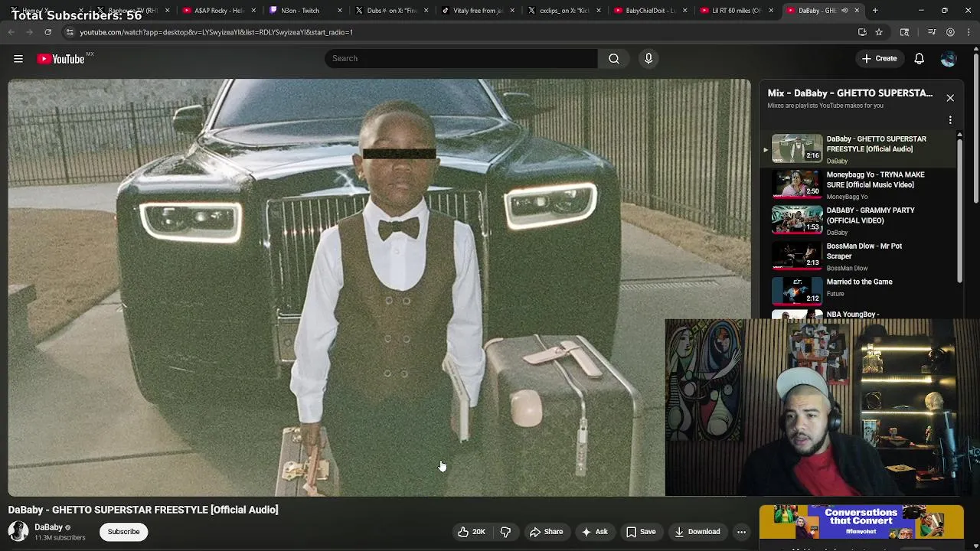Save the video to a playlist
This screenshot has width=980, height=551.
click(x=641, y=532)
